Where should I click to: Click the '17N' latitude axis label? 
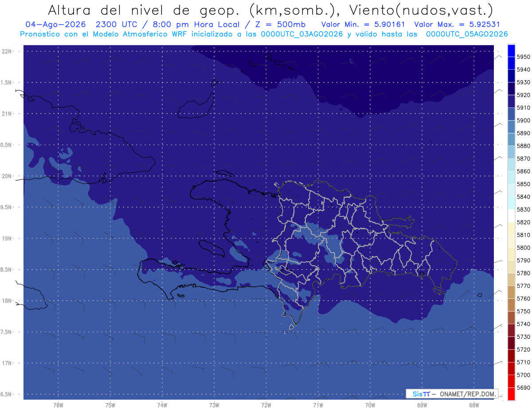[7, 363]
